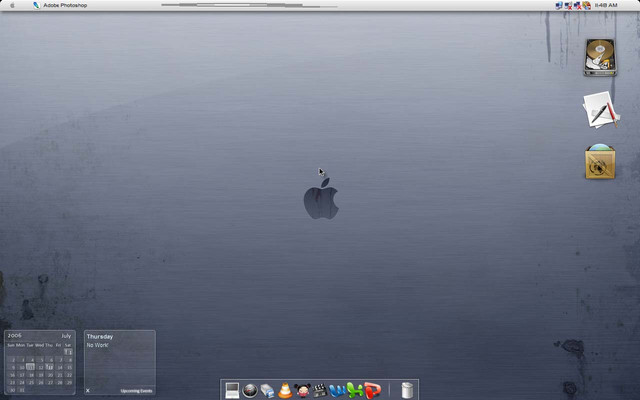
Task: Launch the red P PowerPoint dock icon
Action: 372,390
